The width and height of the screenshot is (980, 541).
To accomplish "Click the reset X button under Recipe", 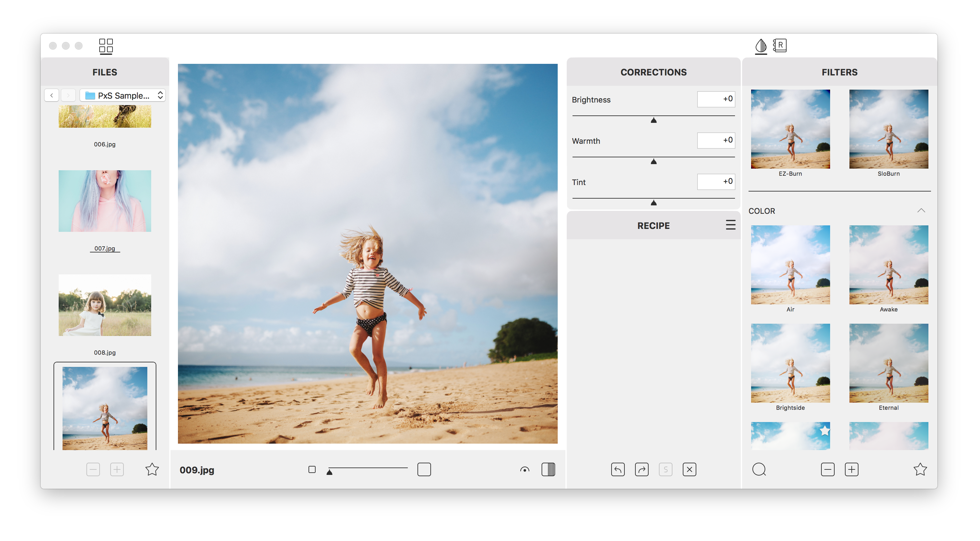I will coord(689,469).
